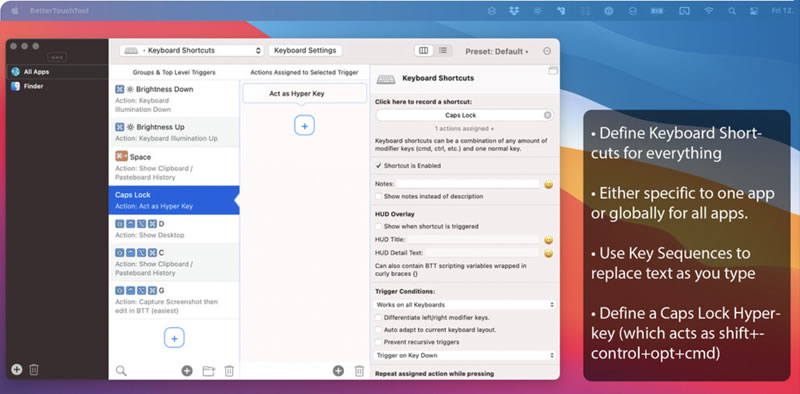Click the round plus icon under triggers list
The width and height of the screenshot is (800, 394).
click(187, 371)
